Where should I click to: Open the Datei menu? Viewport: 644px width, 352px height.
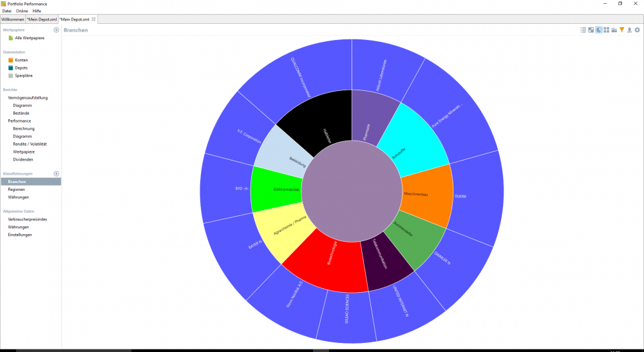click(x=7, y=11)
